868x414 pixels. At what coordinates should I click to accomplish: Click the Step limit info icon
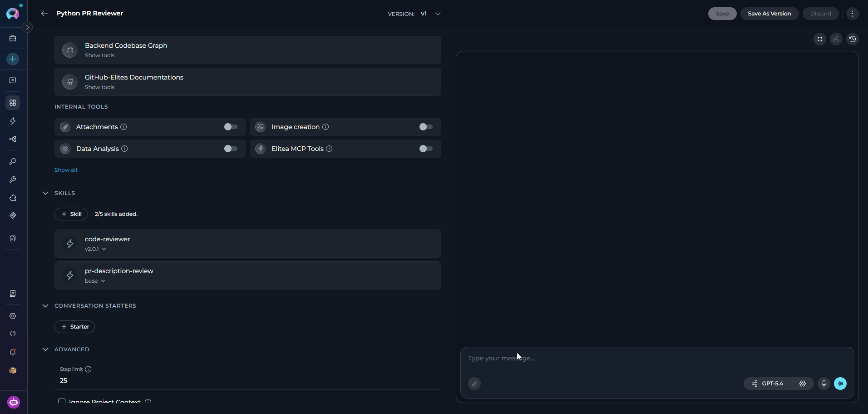[x=88, y=369]
